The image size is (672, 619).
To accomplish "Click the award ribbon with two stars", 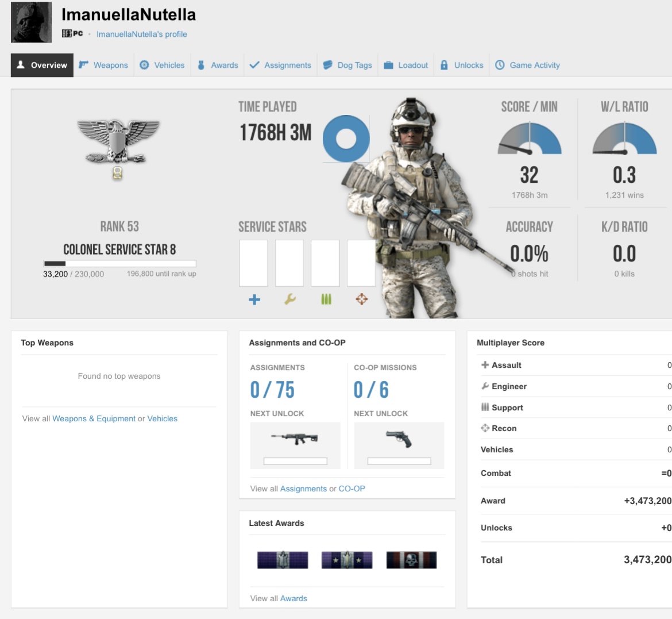I will 347,560.
